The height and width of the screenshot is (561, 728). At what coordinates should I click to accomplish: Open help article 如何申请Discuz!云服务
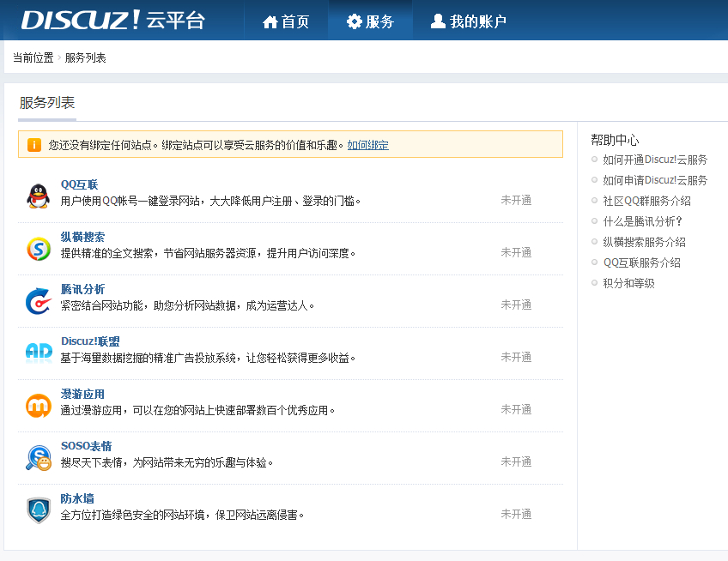(655, 180)
